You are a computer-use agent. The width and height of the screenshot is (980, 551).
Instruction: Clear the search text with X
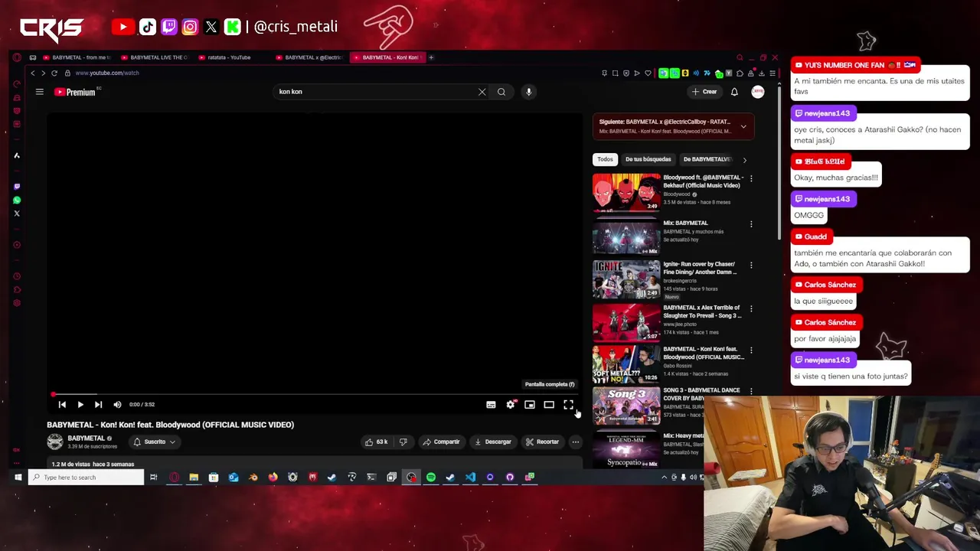tap(482, 92)
